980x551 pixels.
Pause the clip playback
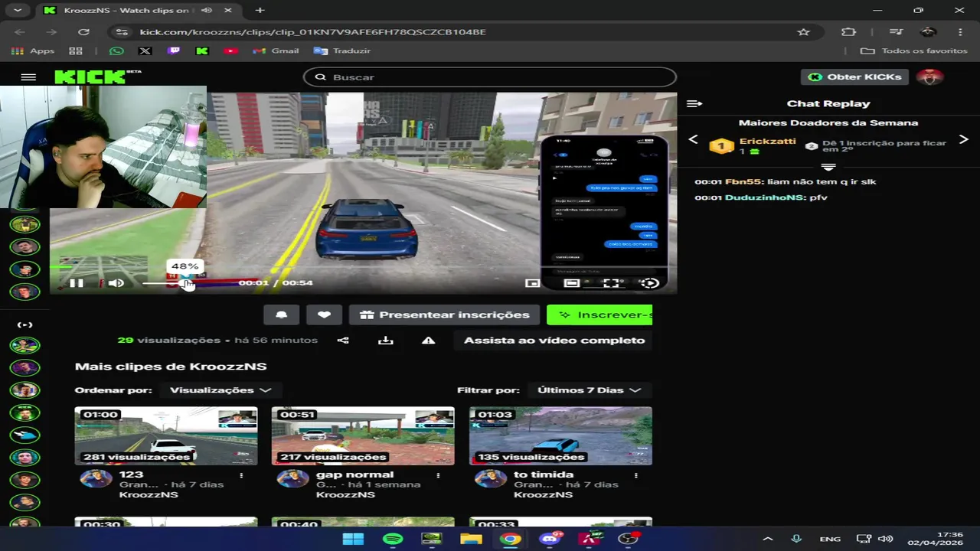tap(77, 283)
